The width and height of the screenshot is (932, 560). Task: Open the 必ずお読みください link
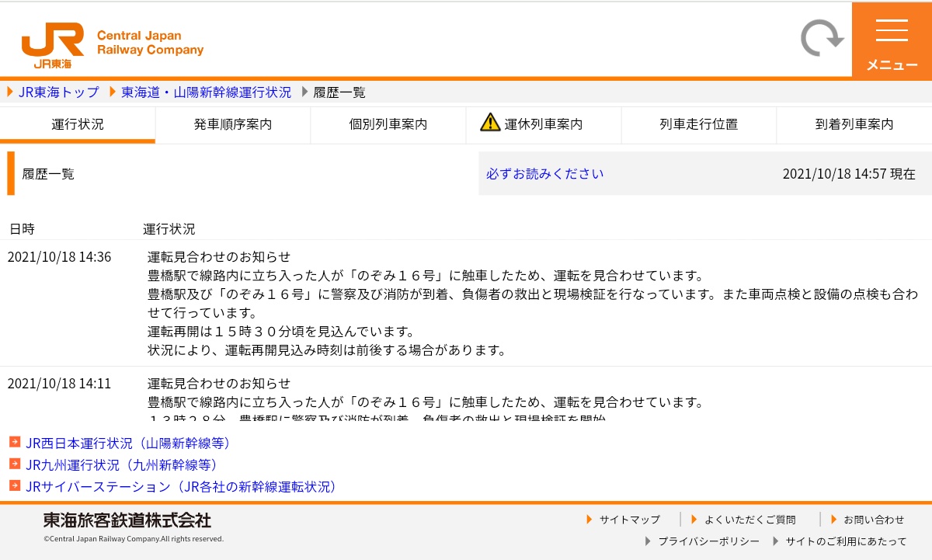[x=545, y=174]
